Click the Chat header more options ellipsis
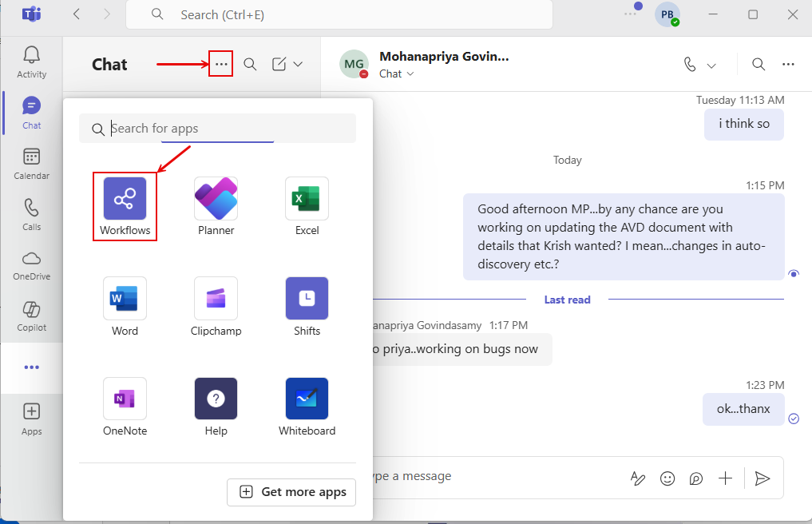This screenshot has height=524, width=812. point(221,64)
